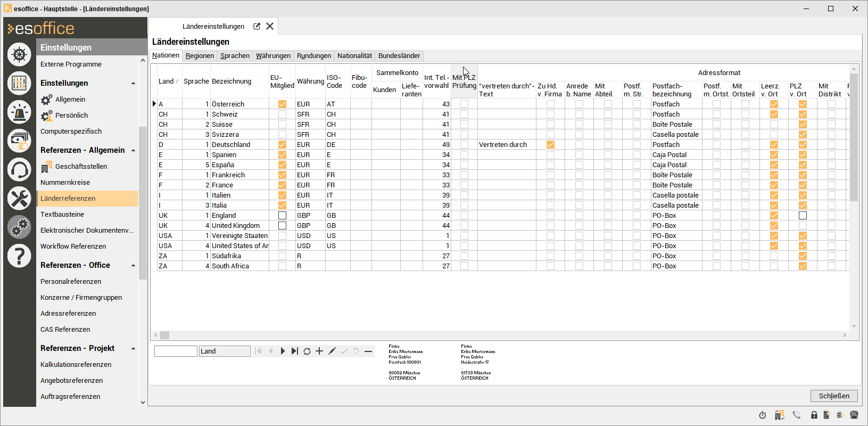The image size is (868, 426).
Task: Add a new record with plus icon
Action: pos(319,351)
